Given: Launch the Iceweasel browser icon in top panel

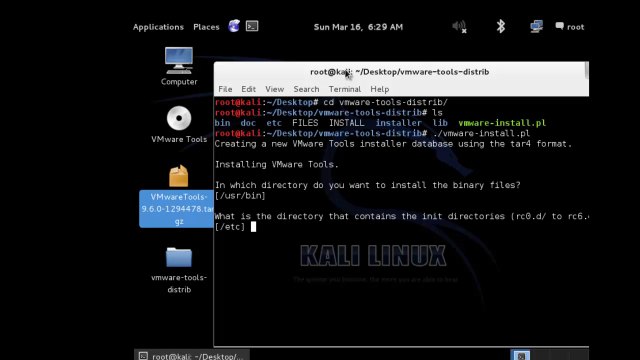Looking at the screenshot, I should 234,27.
